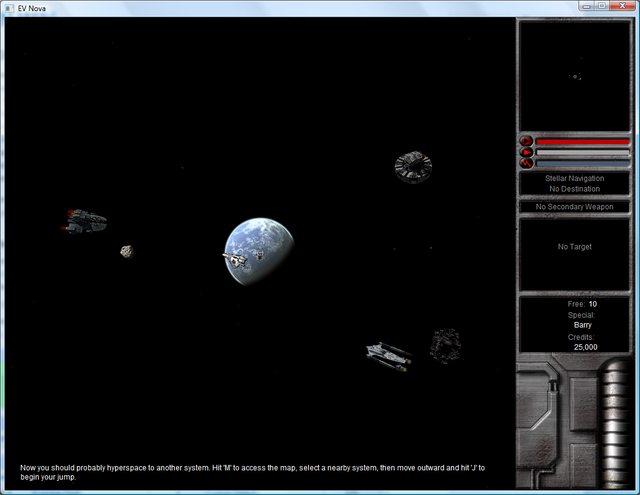Click the No Target text
640x495 pixels.
574,246
